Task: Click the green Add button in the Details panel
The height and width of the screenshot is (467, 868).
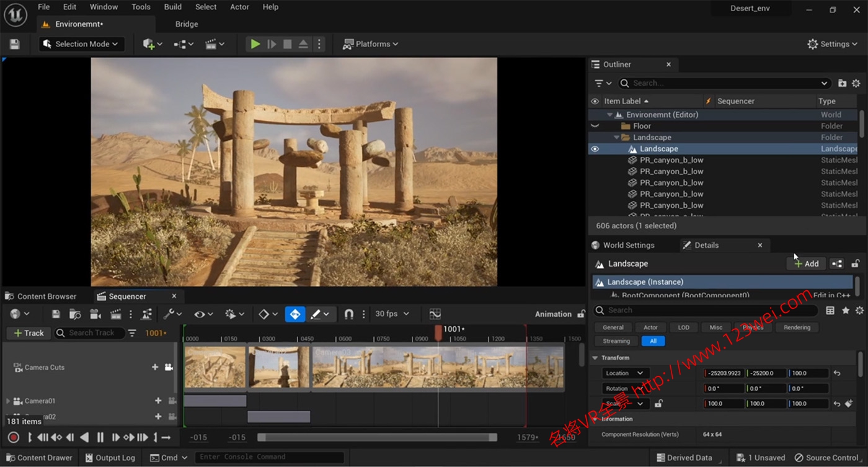Action: (806, 263)
